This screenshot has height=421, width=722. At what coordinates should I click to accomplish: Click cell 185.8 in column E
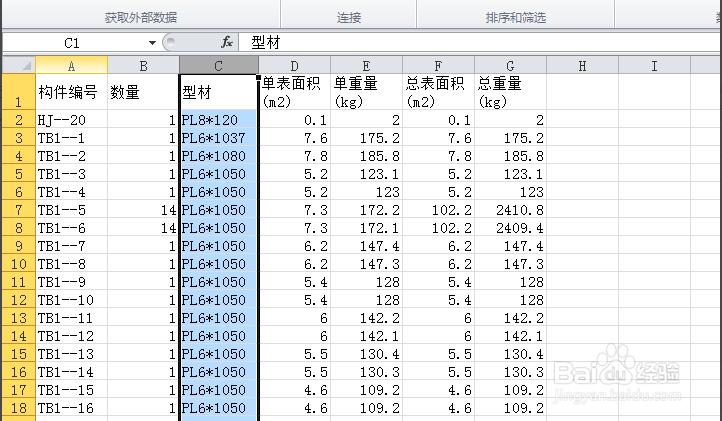click(367, 156)
